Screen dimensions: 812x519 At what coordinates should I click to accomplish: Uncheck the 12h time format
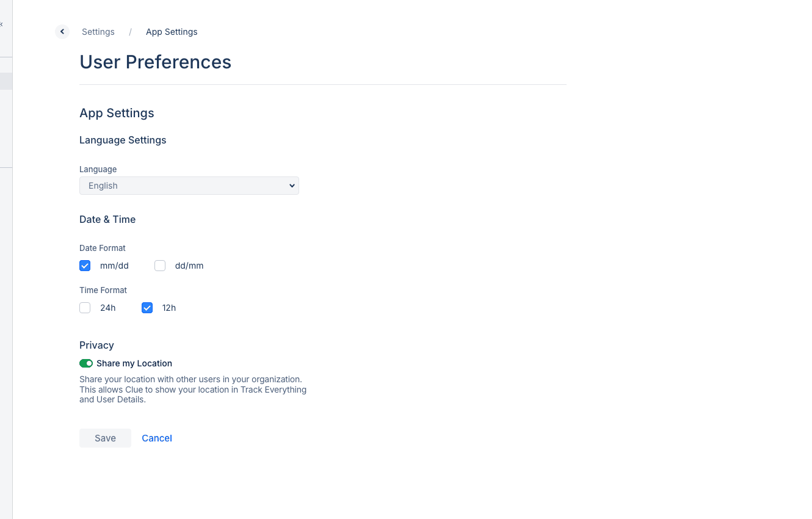click(147, 308)
